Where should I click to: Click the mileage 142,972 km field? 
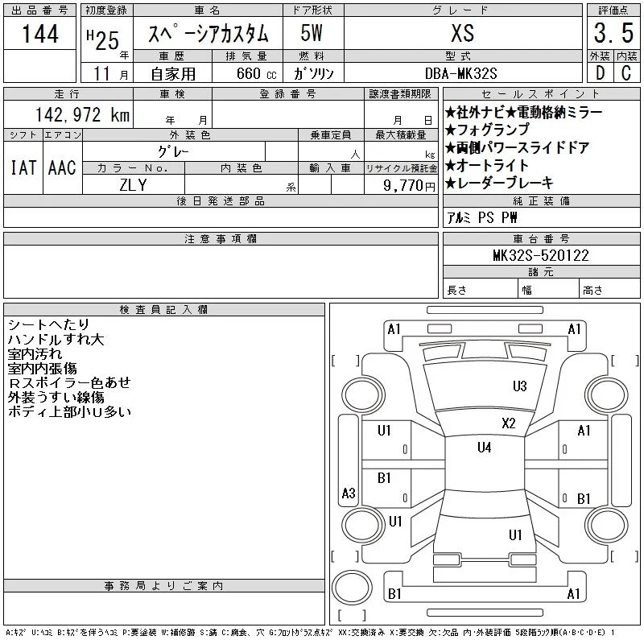(x=68, y=114)
